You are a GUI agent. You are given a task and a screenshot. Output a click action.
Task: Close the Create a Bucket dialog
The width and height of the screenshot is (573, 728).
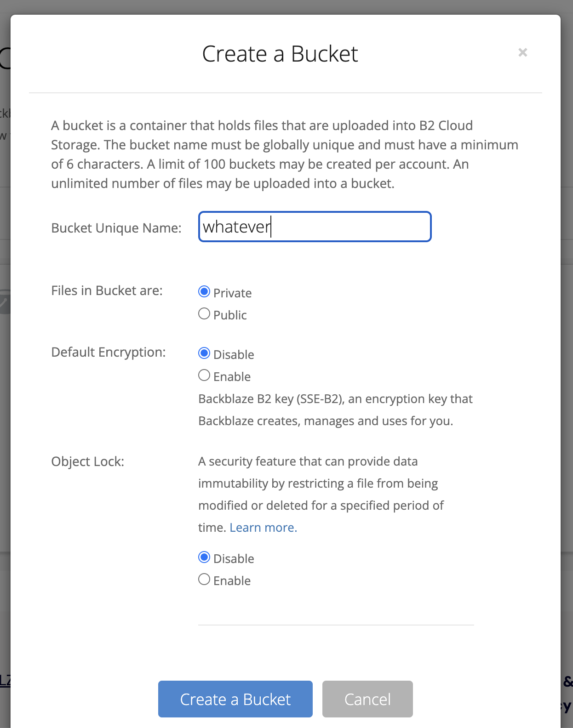(522, 52)
